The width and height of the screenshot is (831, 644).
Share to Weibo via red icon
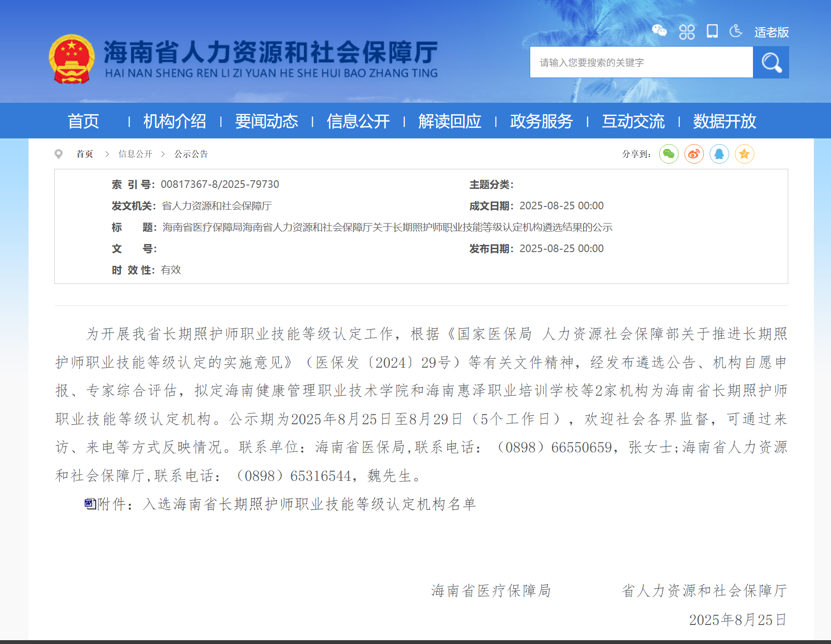[694, 154]
